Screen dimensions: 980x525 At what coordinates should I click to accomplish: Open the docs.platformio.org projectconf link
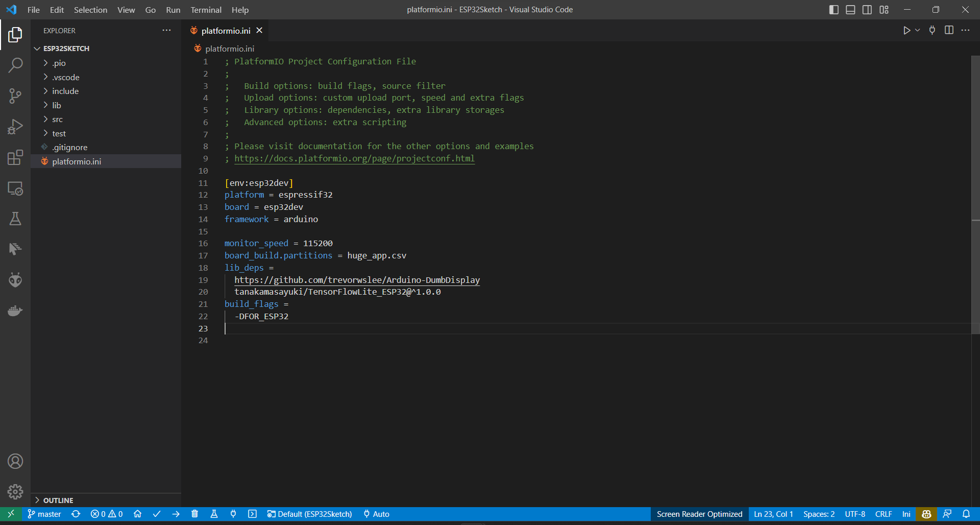click(355, 158)
